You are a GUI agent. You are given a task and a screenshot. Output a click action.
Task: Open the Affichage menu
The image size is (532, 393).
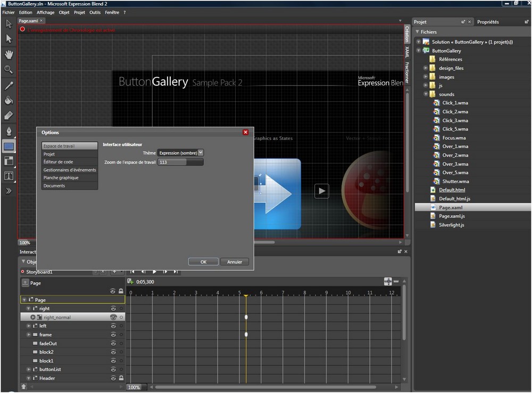(x=45, y=12)
